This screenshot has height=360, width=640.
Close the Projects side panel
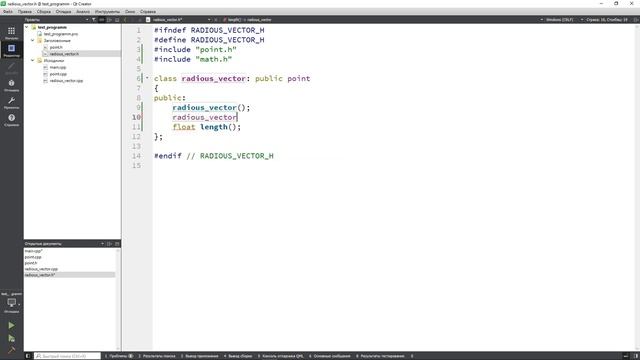(x=117, y=20)
